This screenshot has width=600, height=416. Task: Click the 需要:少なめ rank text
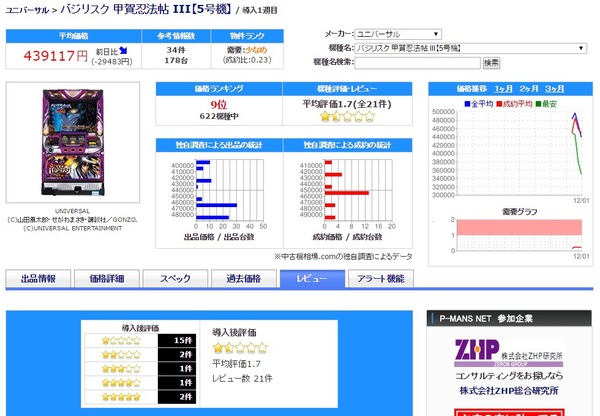tap(247, 50)
